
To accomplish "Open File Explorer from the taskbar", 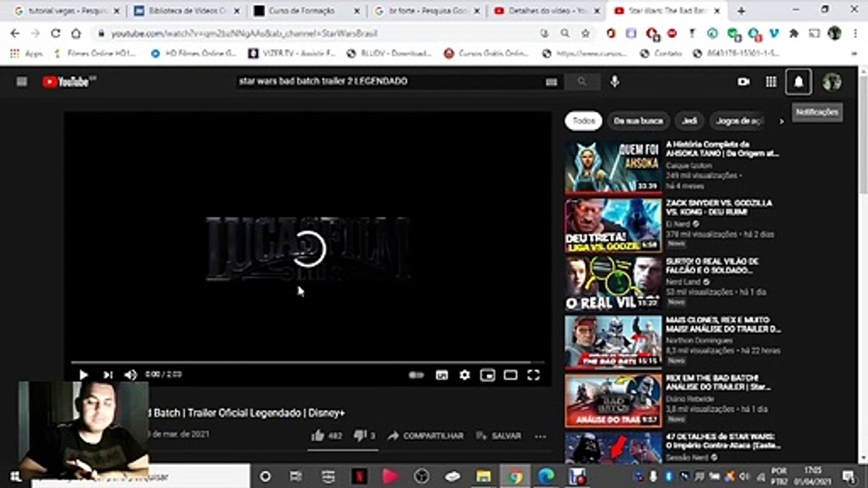I will pos(484,476).
